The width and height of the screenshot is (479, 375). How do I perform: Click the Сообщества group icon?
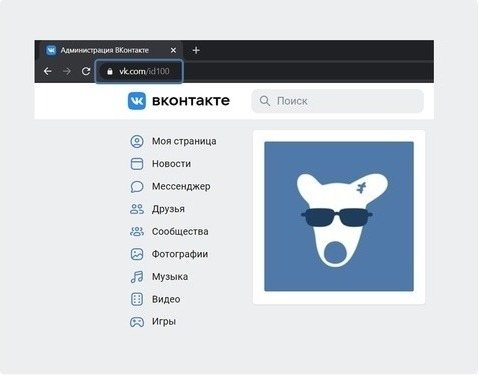[137, 232]
